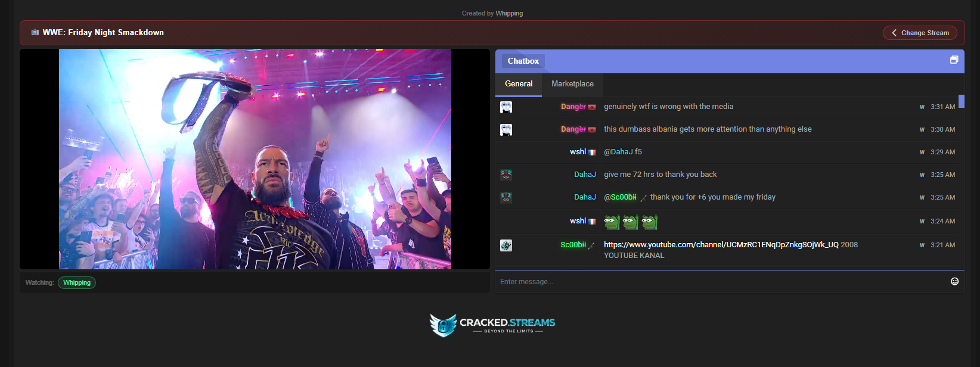Click the Danger username on the 3:31 AM message
This screenshot has width=980, height=367.
tap(573, 107)
